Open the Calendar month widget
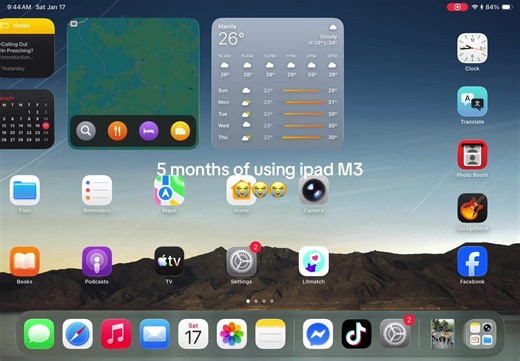The height and width of the screenshot is (361, 520). [x=27, y=119]
